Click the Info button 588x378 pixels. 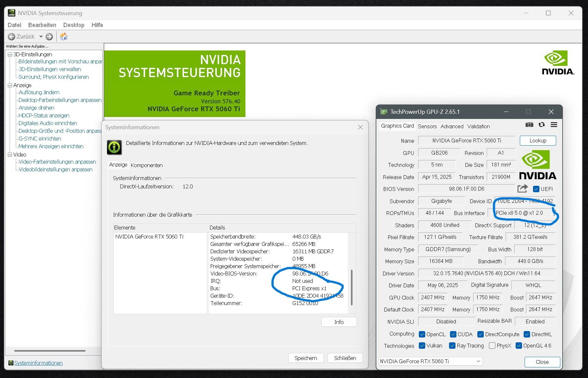tap(339, 322)
